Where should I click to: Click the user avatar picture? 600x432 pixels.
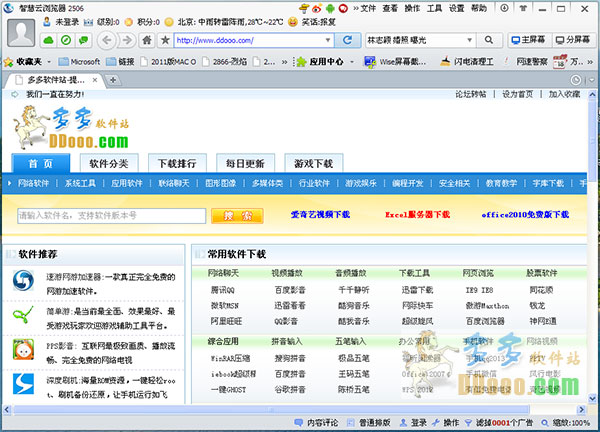pyautogui.click(x=21, y=33)
